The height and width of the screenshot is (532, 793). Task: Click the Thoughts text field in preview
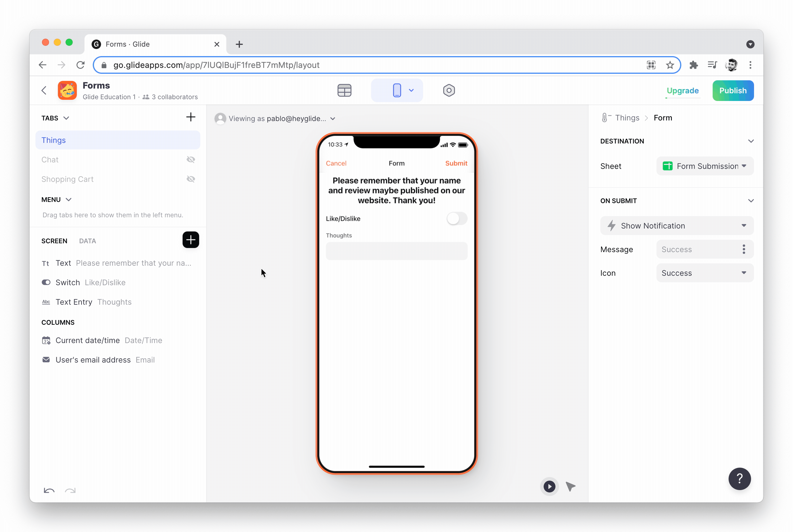(x=396, y=251)
